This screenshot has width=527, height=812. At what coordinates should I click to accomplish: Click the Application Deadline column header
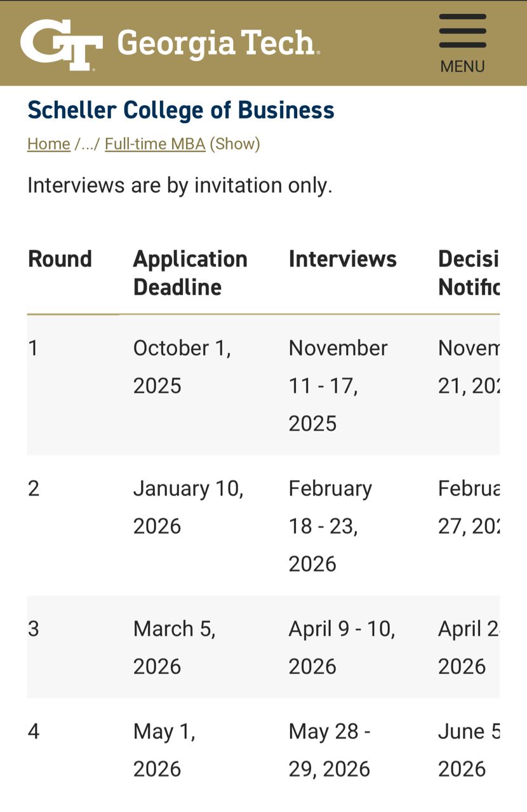tap(190, 273)
